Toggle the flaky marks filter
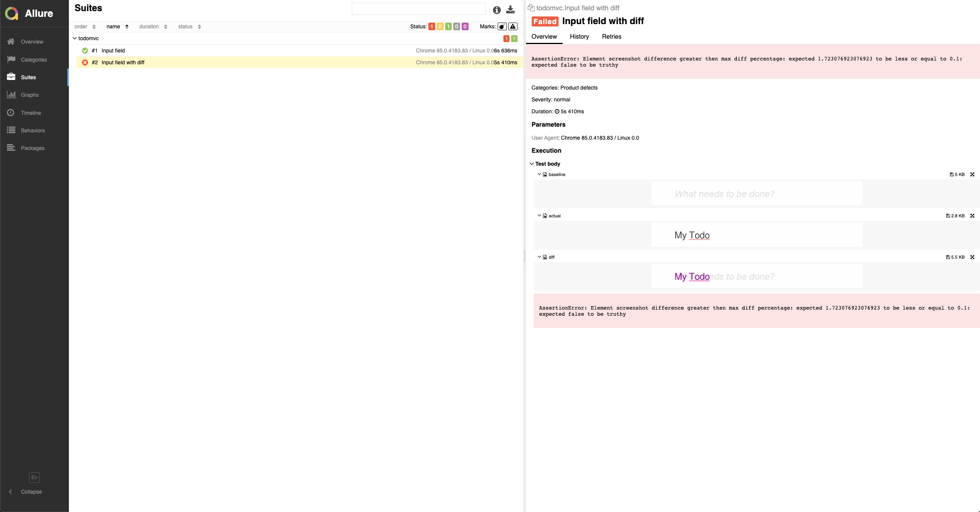The height and width of the screenshot is (512, 980). pos(502,26)
